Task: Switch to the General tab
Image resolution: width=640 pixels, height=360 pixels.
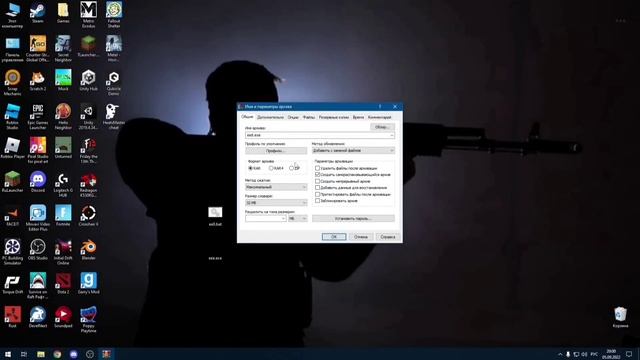Action: [247, 117]
